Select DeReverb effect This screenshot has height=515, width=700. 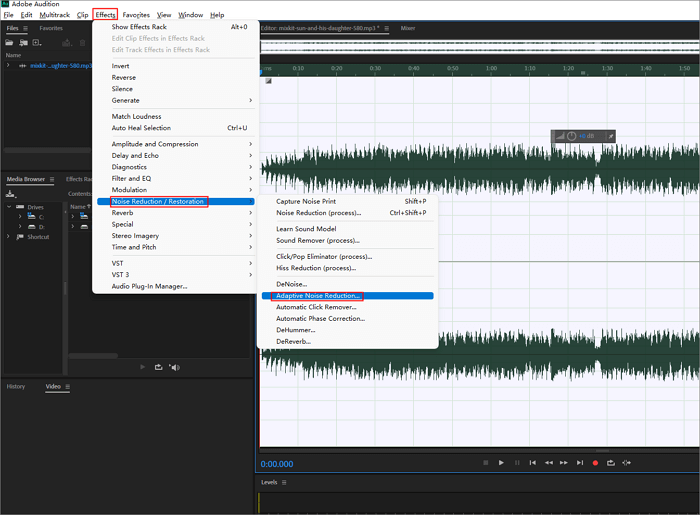348,341
